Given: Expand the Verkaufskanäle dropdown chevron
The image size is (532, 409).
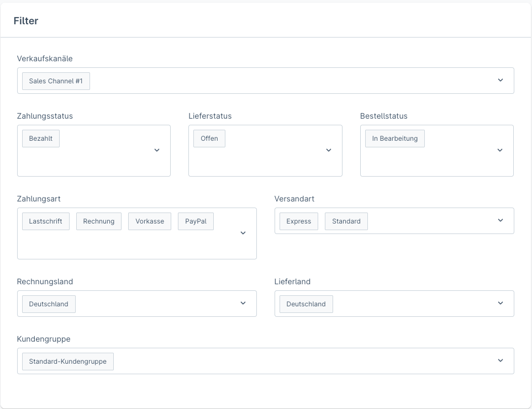Looking at the screenshot, I should point(500,81).
